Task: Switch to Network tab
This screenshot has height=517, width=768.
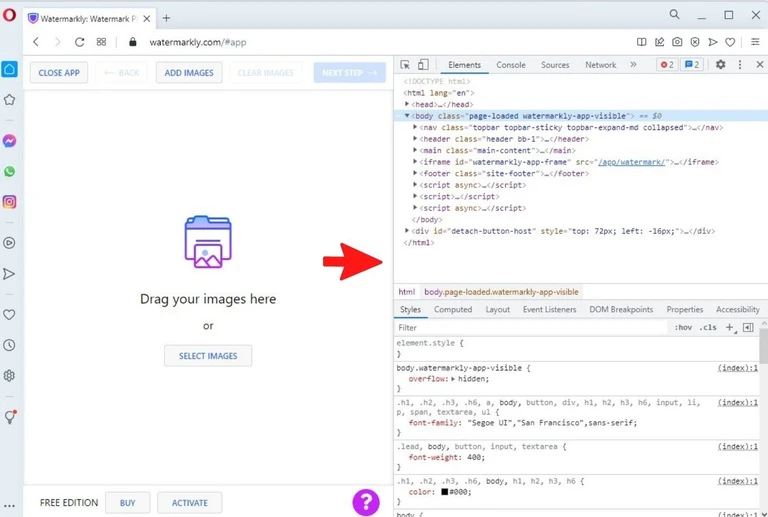Action: coord(600,65)
